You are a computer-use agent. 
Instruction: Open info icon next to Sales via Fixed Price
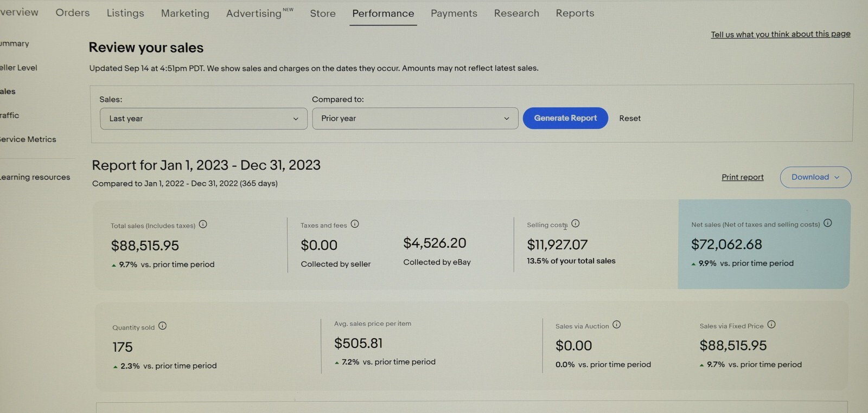tap(771, 325)
